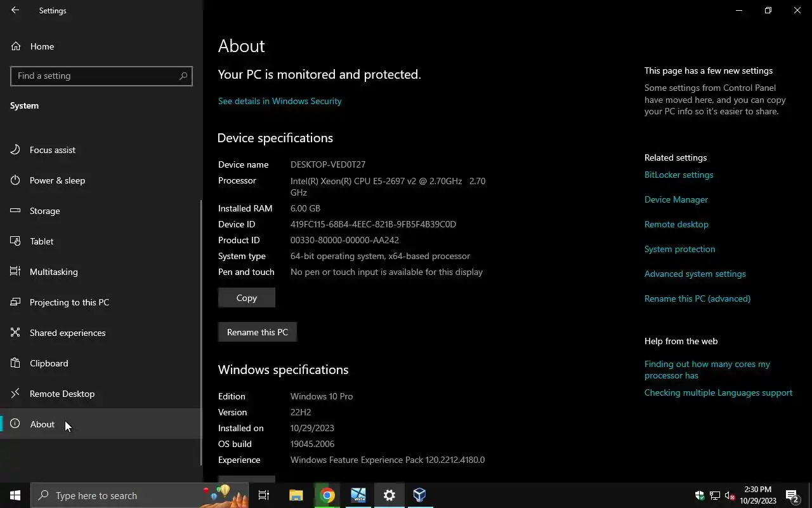Screen dimensions: 812x508
Task: Open BitLocker settings link
Action: point(679,175)
